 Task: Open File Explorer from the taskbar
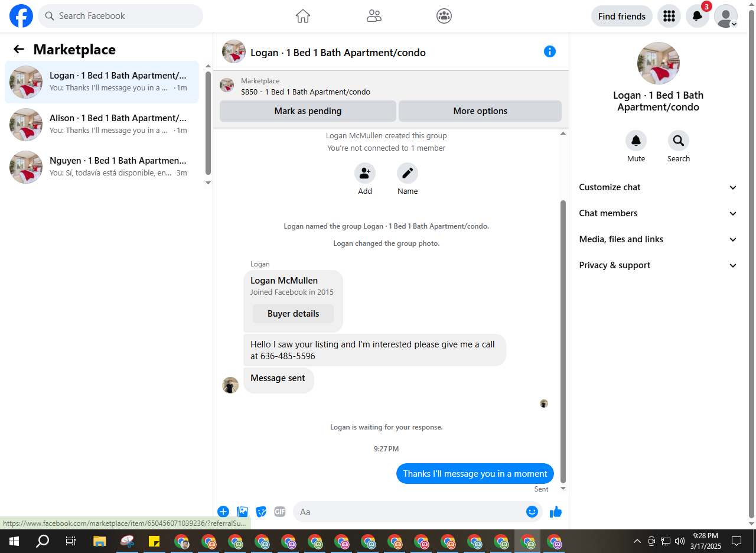click(x=99, y=541)
